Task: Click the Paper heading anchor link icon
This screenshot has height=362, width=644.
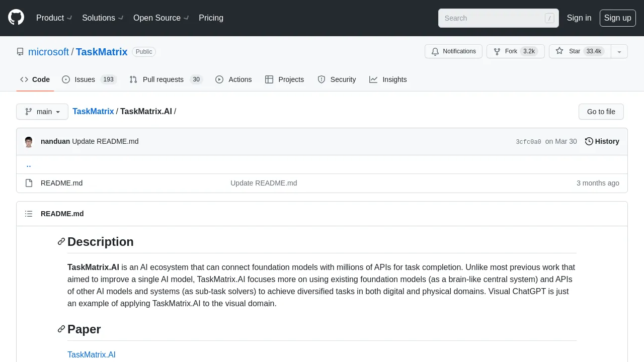Action: tap(61, 329)
